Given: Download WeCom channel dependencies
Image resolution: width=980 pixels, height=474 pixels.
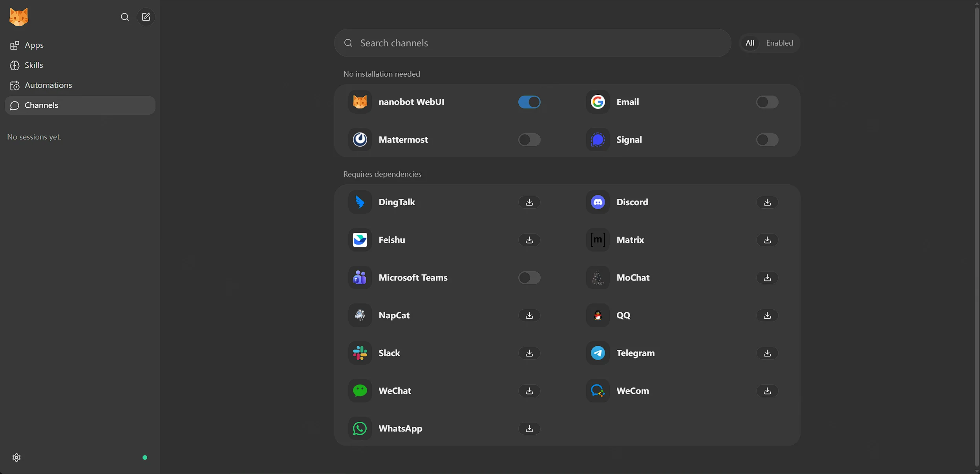Looking at the screenshot, I should (x=767, y=391).
